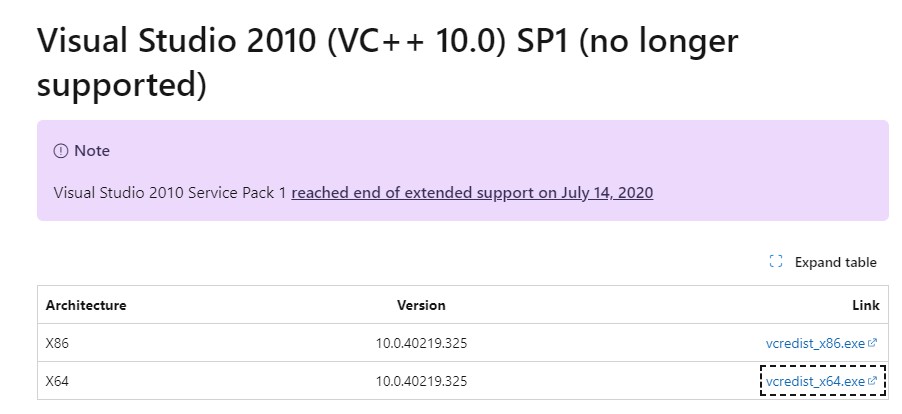
Task: Click 'Visual Studio 2010 Service Pack 1' note text
Action: click(x=170, y=193)
